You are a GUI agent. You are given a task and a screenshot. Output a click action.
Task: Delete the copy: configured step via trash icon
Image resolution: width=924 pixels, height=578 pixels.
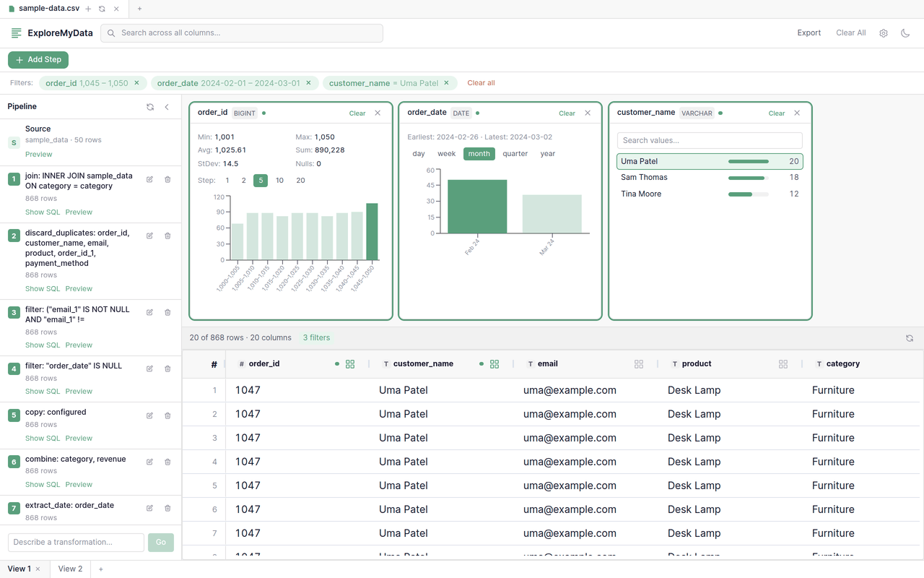(x=167, y=415)
